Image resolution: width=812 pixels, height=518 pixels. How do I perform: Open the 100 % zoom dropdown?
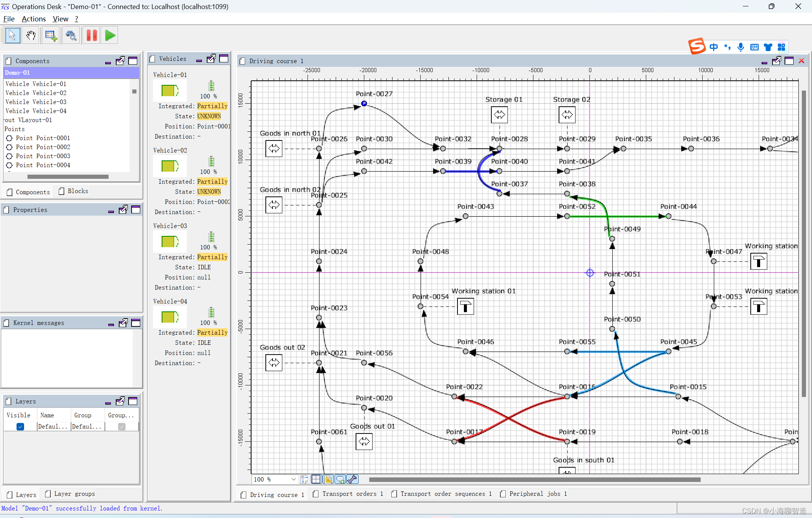point(293,479)
